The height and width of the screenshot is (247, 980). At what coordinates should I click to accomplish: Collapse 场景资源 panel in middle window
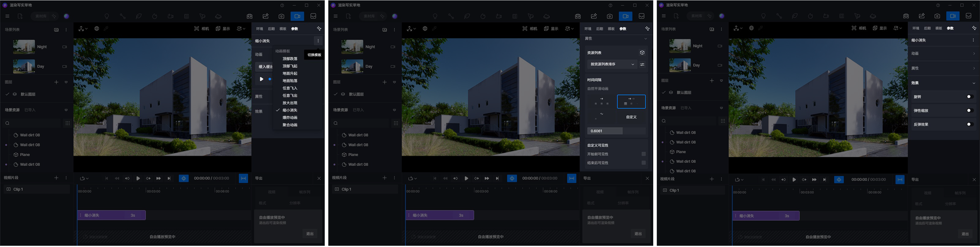coord(394,110)
